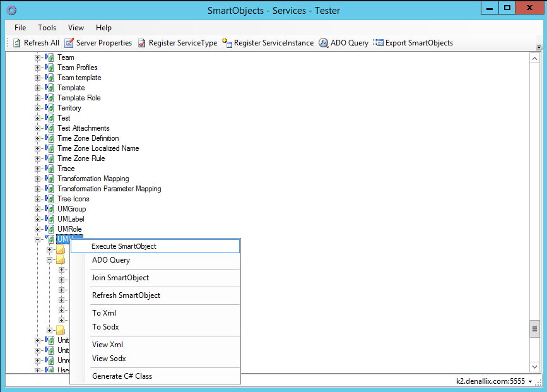This screenshot has height=392, width=547.
Task: Expand the Template tree node
Action: tap(37, 88)
